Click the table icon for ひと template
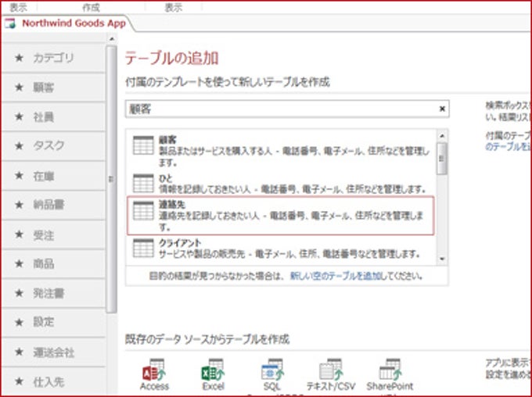Viewport: 532px width, 397px height. point(143,184)
